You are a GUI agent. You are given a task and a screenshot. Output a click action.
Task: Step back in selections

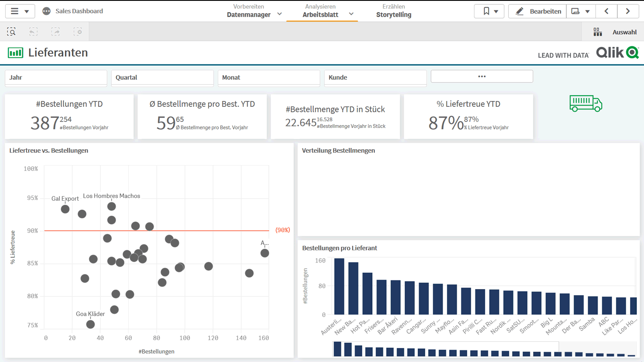pyautogui.click(x=33, y=32)
